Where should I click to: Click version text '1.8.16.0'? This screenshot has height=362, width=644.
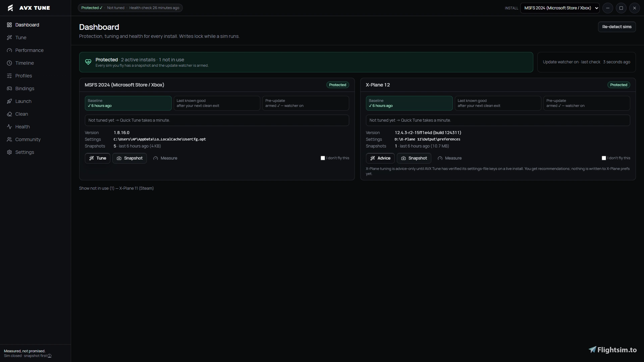coord(121,133)
